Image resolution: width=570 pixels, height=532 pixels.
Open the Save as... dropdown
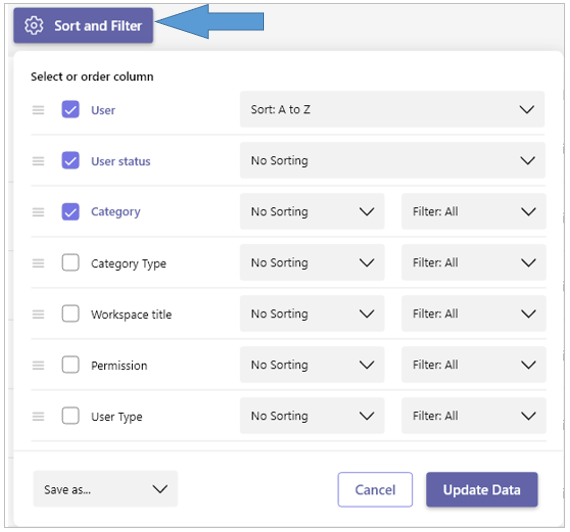pos(105,489)
